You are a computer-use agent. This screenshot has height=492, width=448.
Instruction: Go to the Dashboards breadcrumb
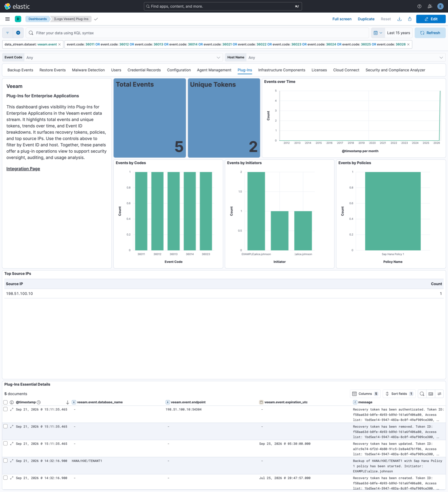pyautogui.click(x=37, y=19)
